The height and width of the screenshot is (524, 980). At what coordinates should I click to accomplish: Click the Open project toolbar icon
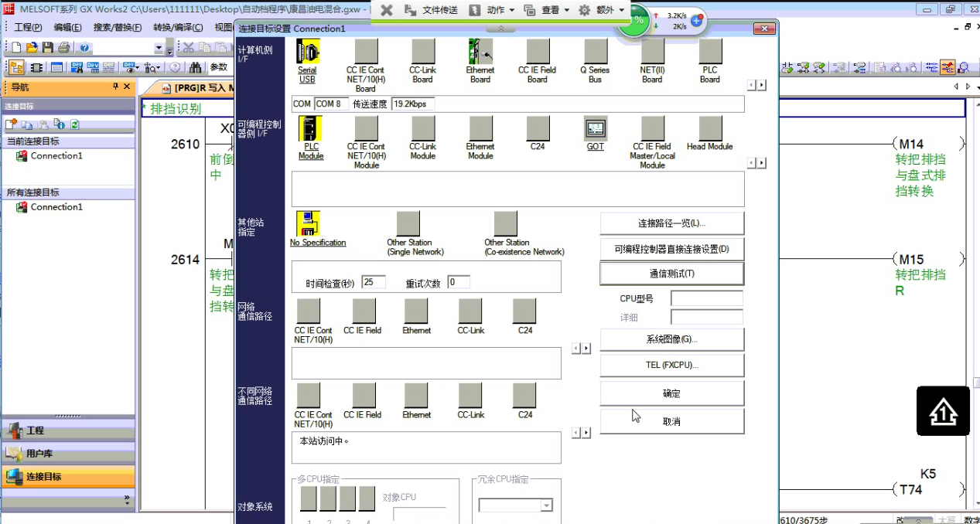(33, 48)
